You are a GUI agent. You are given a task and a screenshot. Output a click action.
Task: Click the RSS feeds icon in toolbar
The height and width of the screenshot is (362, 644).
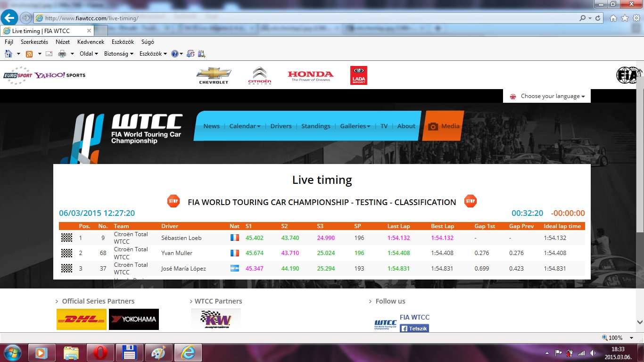click(x=29, y=54)
